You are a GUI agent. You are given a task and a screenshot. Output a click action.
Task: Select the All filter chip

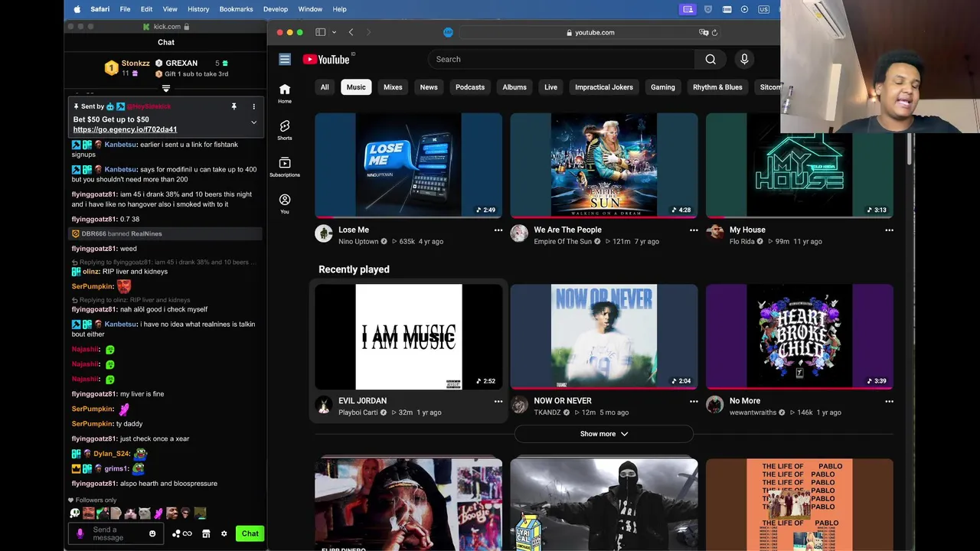tap(325, 87)
